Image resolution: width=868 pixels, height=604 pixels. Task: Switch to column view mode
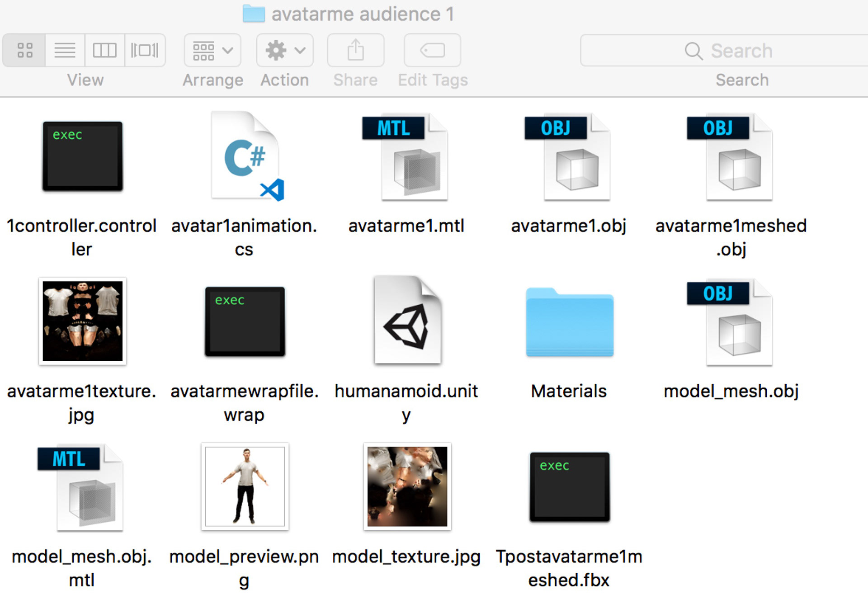click(x=104, y=50)
